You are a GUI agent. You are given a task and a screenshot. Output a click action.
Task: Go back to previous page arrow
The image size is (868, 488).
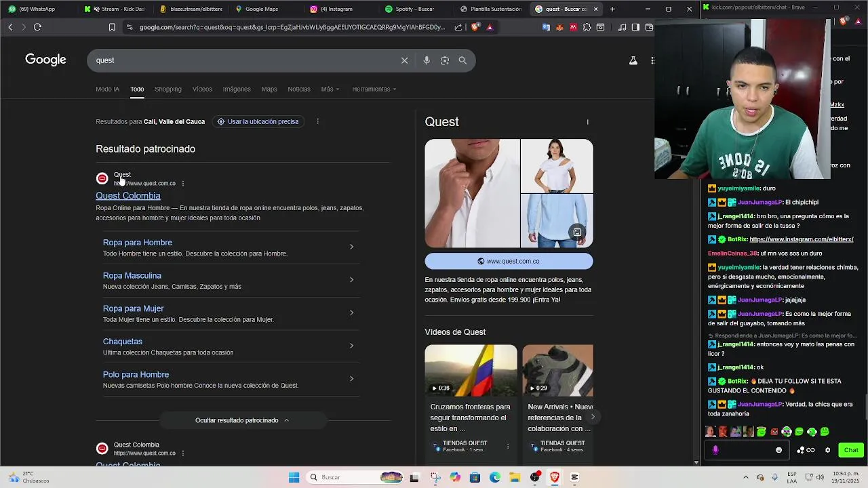(10, 27)
